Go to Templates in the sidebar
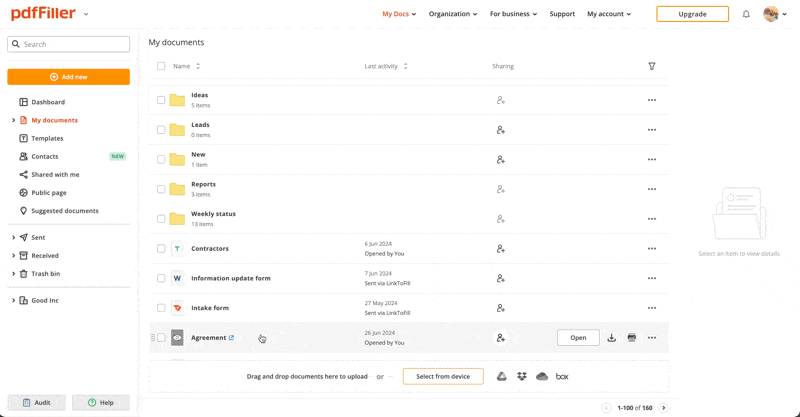Viewport: 800px width, 417px height. tap(47, 138)
